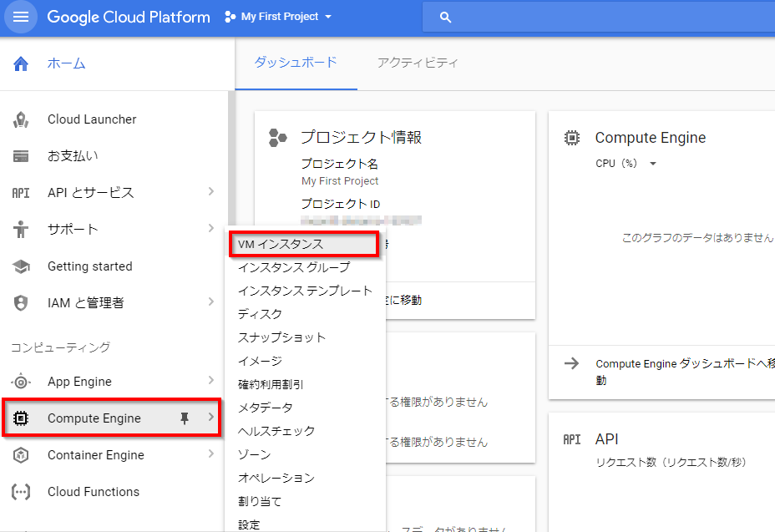Image resolution: width=775 pixels, height=532 pixels.
Task: Click the Home house icon
Action: (21, 63)
